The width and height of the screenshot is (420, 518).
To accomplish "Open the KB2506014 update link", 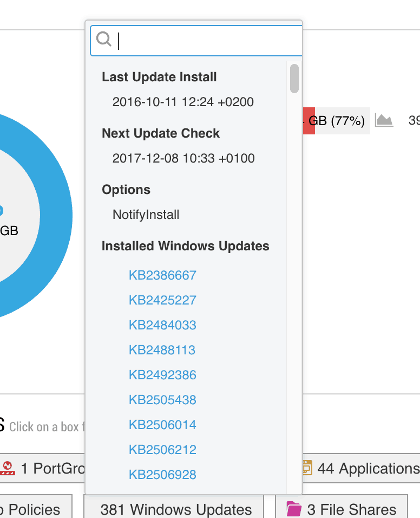I will point(162,424).
